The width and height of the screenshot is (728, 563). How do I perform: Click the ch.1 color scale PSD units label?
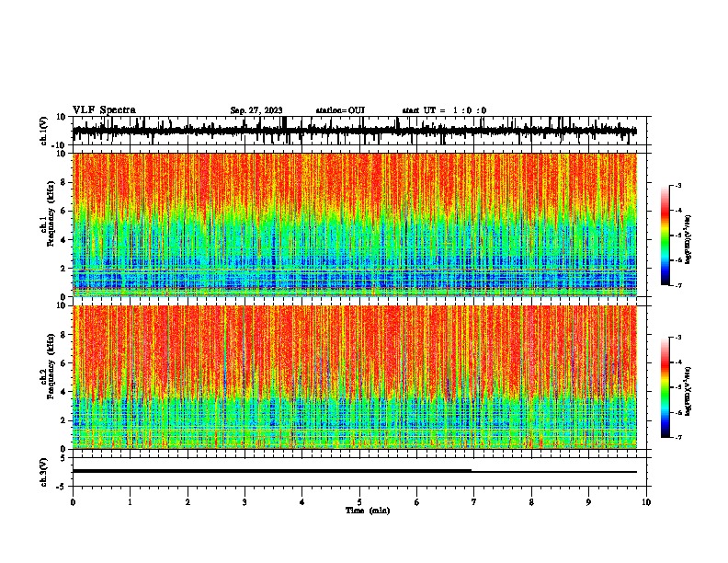[x=688, y=240]
